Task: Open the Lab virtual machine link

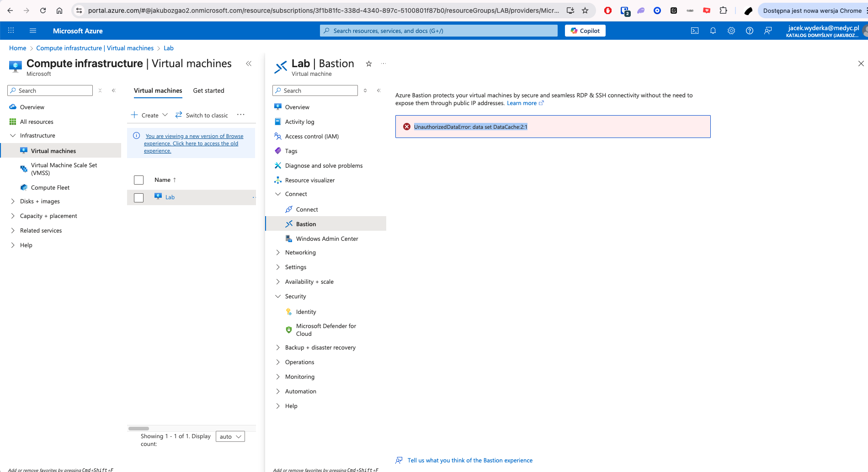Action: coord(170,197)
